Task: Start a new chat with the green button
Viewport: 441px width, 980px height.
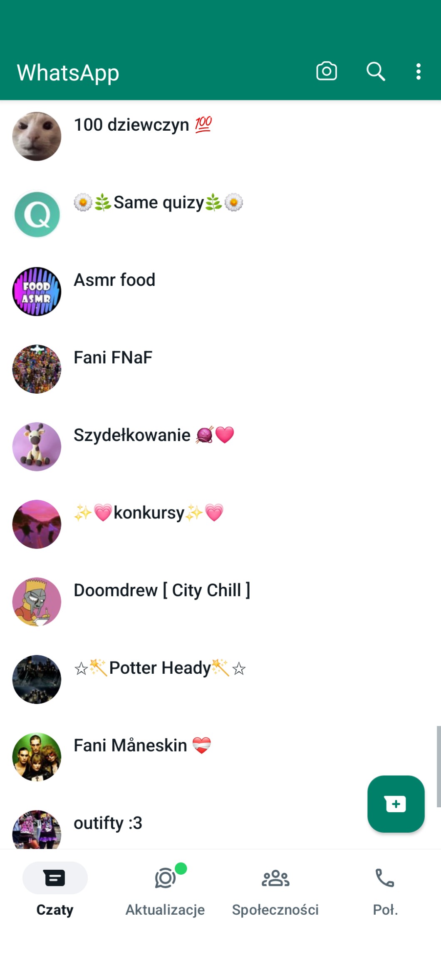Action: [x=396, y=804]
